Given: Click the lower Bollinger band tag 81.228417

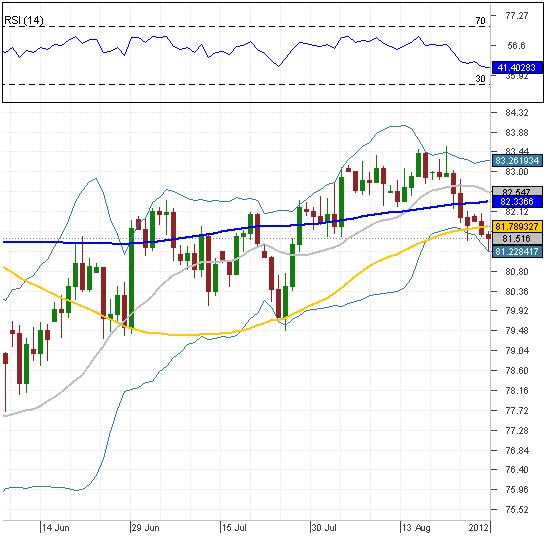Looking at the screenshot, I should 517,251.
